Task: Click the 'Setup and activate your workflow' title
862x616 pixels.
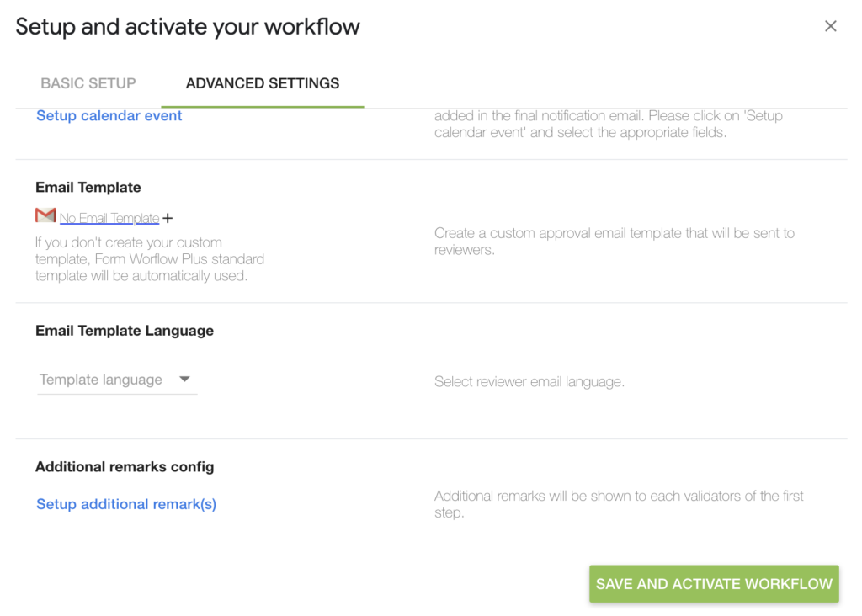Action: pyautogui.click(x=188, y=26)
